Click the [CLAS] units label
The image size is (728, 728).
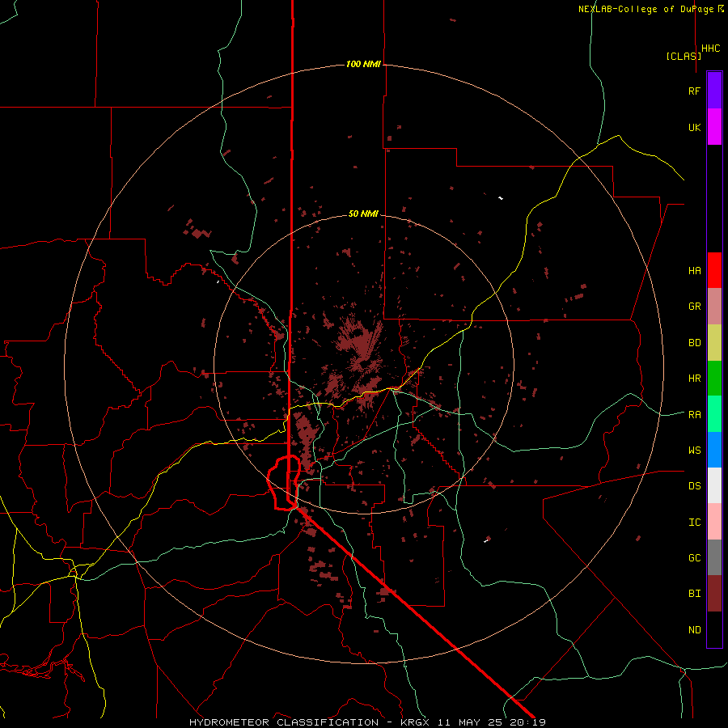[x=684, y=56]
